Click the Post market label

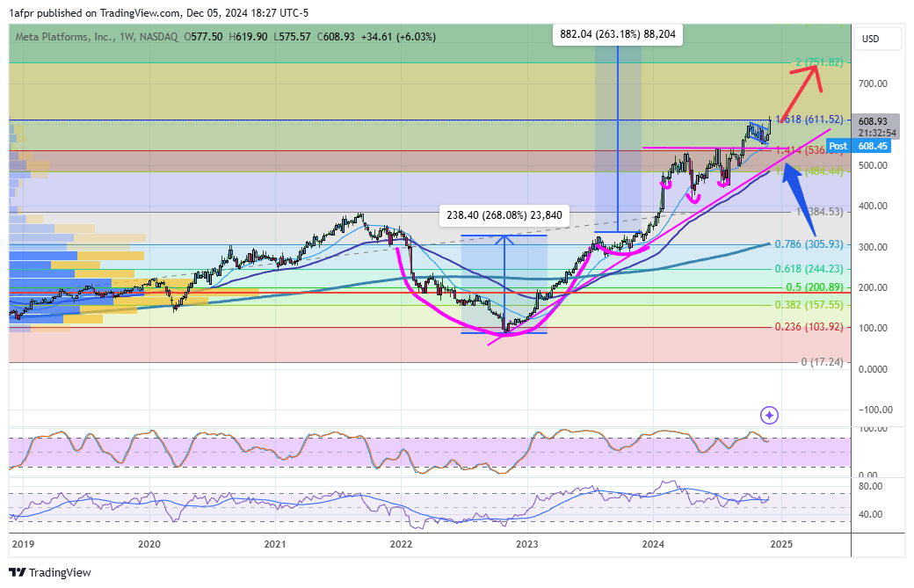click(x=838, y=146)
